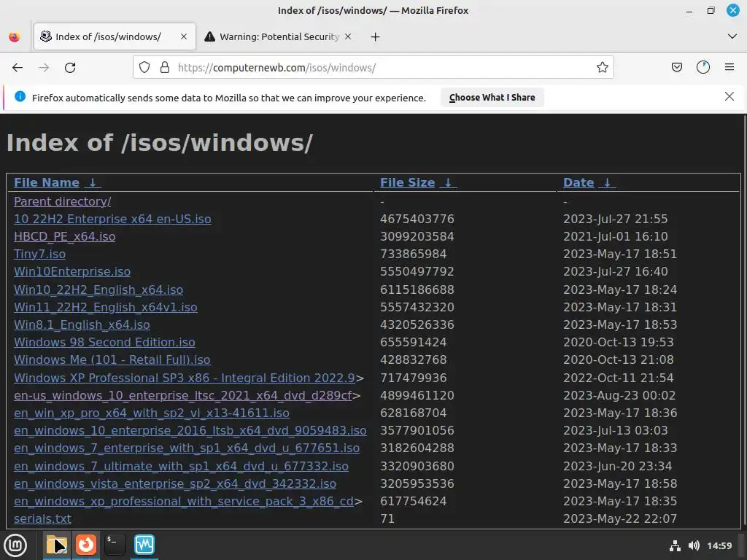The height and width of the screenshot is (560, 747).
Task: Click the forward navigation arrow
Action: [44, 68]
